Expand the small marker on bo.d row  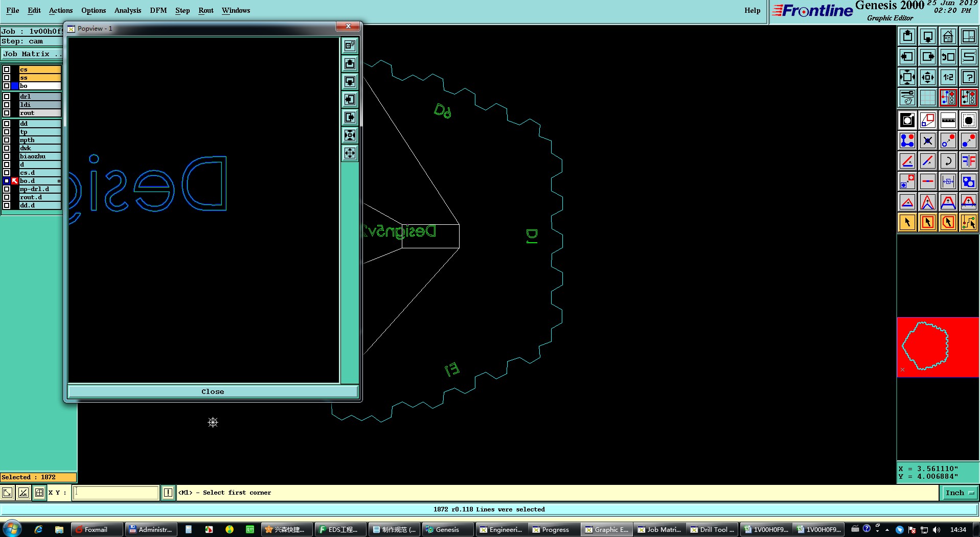[x=59, y=181]
